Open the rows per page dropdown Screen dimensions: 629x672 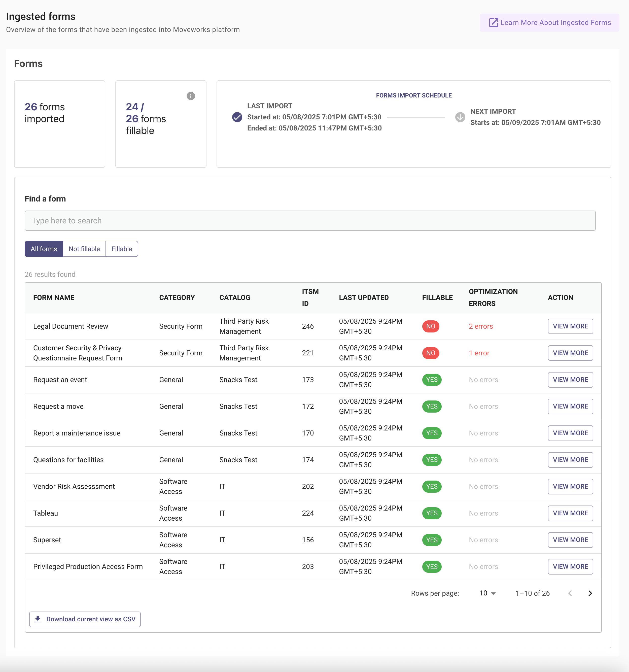[x=487, y=593]
